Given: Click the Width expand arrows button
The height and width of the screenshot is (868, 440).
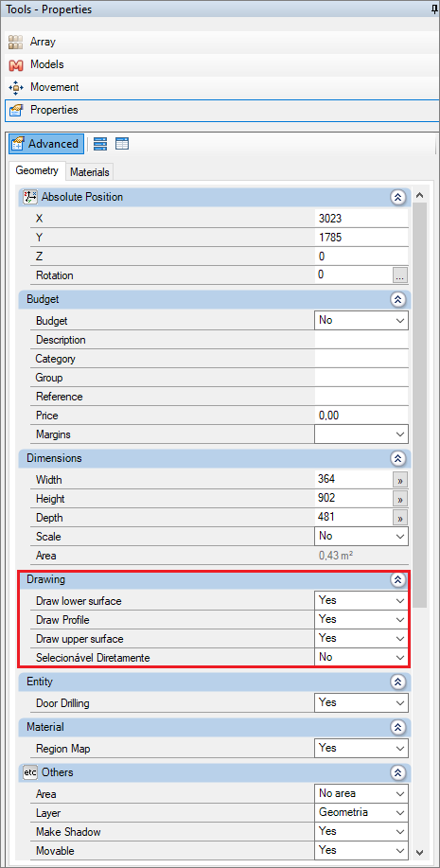Looking at the screenshot, I should pyautogui.click(x=400, y=480).
